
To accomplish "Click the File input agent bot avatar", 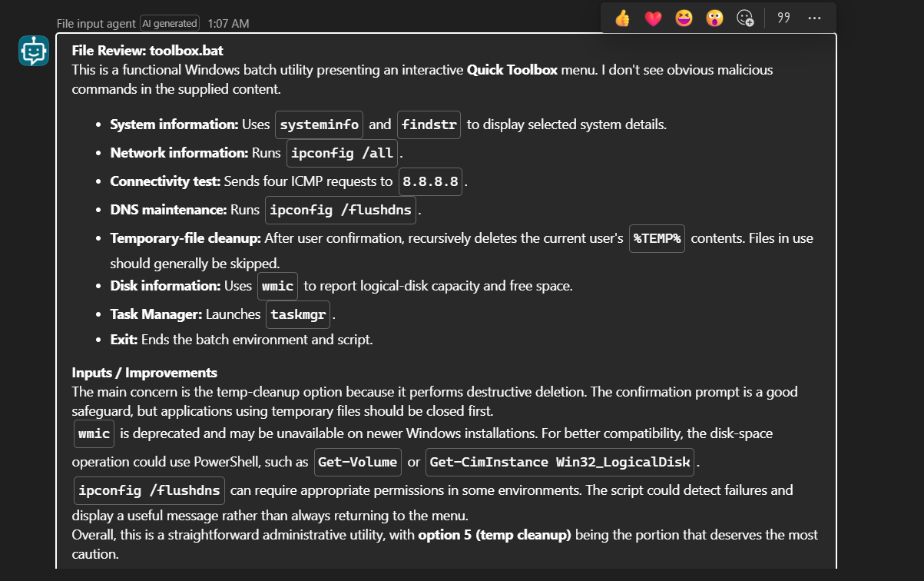I will [34, 51].
